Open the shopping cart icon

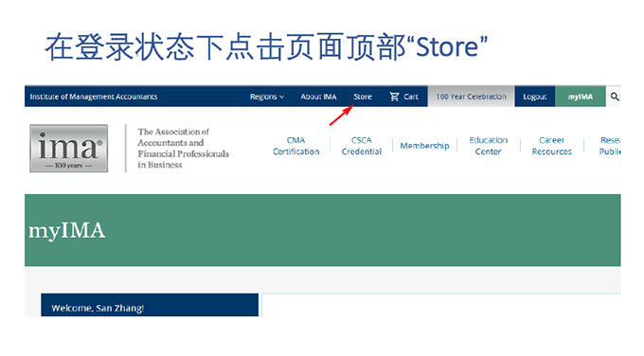coord(394,97)
